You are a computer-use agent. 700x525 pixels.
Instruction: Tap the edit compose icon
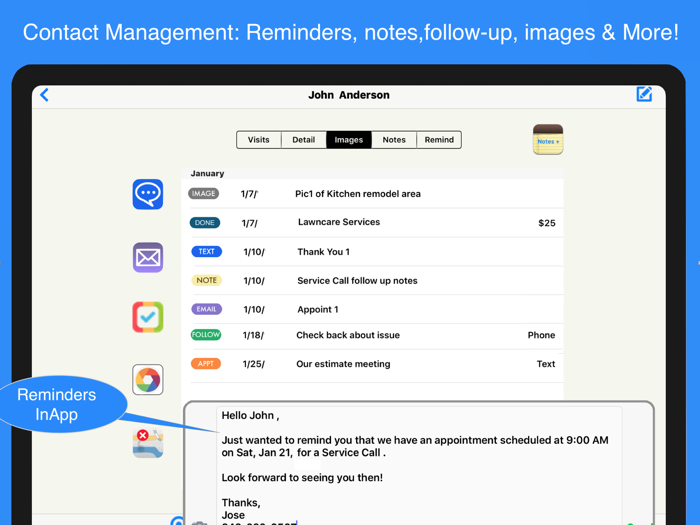pos(644,94)
